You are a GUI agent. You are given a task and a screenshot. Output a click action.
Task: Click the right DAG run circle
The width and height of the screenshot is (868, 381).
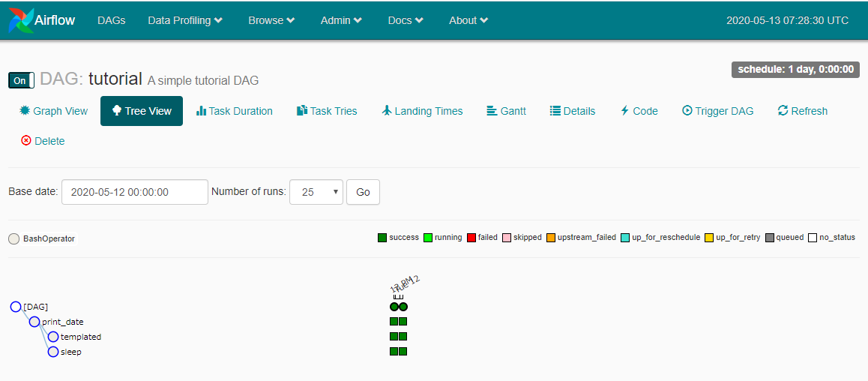pyautogui.click(x=403, y=307)
